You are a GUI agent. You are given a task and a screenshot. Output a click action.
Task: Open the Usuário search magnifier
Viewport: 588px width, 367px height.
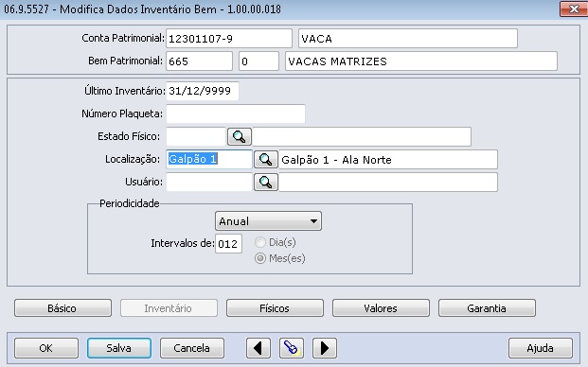(x=266, y=182)
